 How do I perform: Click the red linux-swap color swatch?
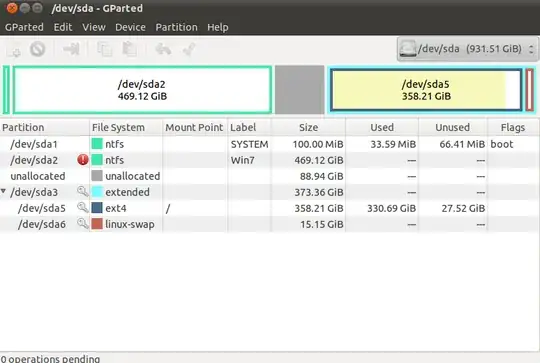click(x=97, y=224)
